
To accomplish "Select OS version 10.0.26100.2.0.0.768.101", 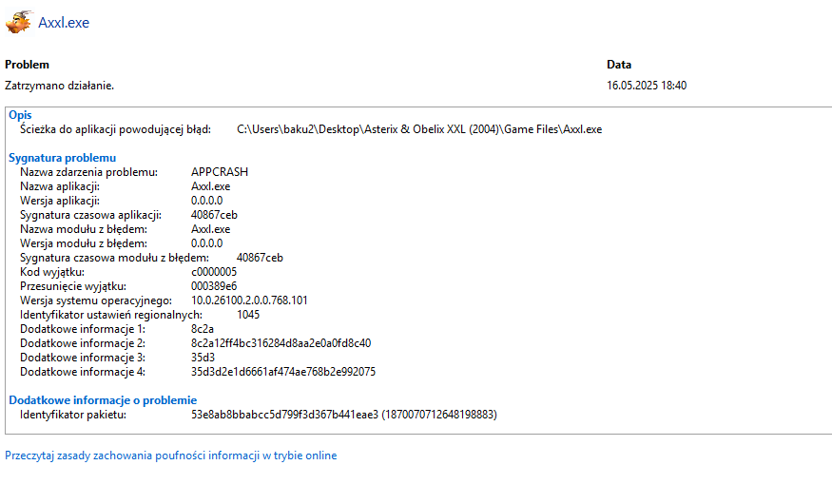I will 249,301.
